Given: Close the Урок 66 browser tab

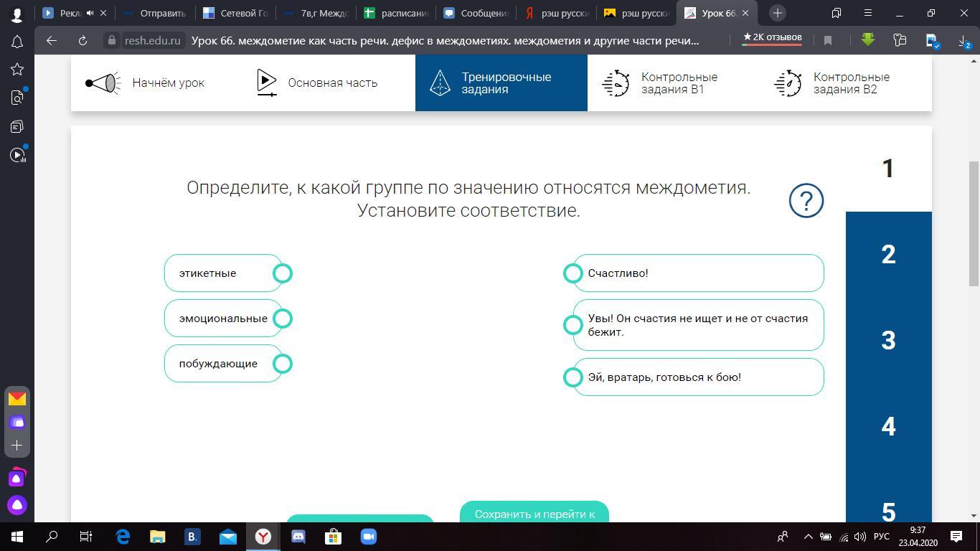Looking at the screenshot, I should pyautogui.click(x=745, y=13).
